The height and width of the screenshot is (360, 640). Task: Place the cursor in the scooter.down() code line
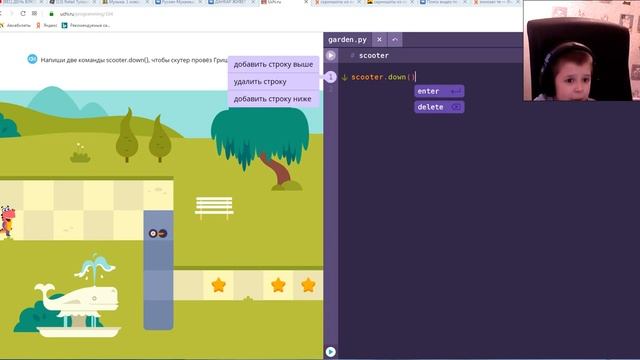point(383,77)
